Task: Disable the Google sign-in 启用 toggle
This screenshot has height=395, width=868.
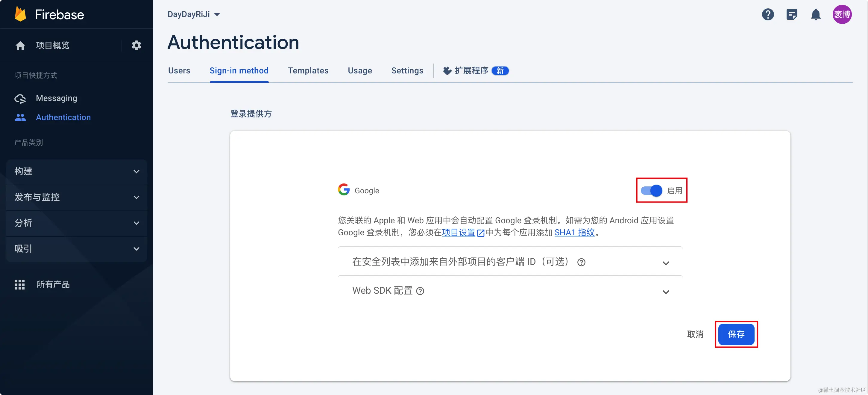Action: 651,191
